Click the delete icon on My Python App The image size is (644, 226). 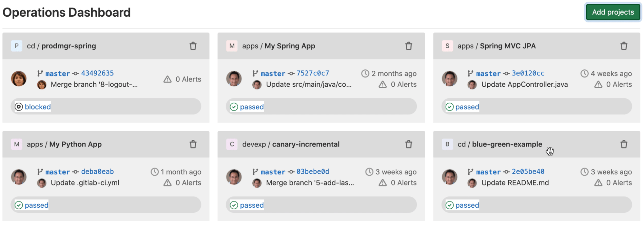pyautogui.click(x=193, y=144)
